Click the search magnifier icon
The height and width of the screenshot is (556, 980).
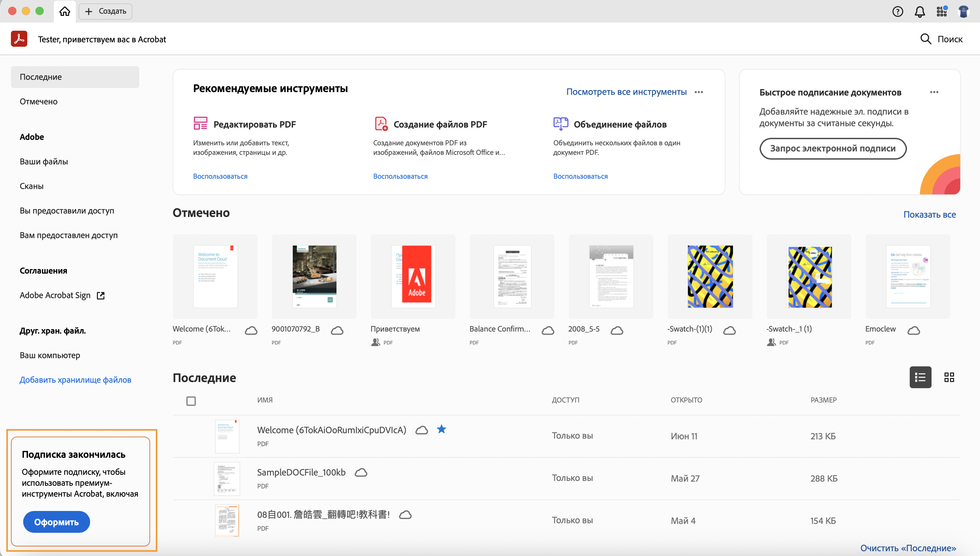click(925, 39)
